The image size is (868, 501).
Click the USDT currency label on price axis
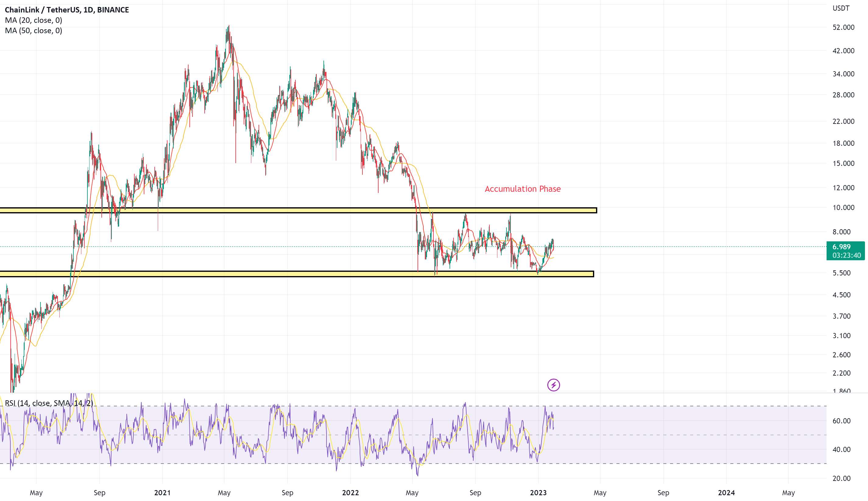point(841,8)
